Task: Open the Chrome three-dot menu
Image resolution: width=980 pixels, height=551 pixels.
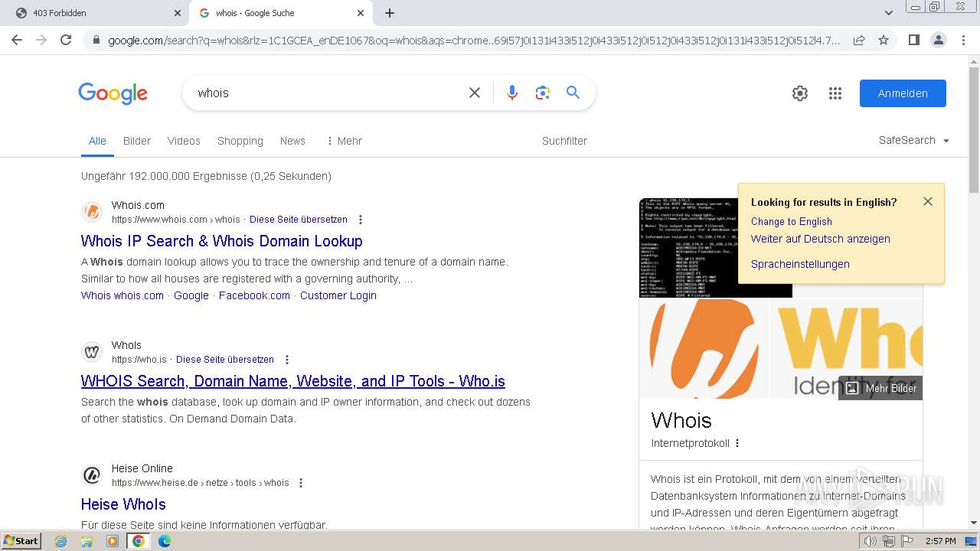Action: coord(963,40)
